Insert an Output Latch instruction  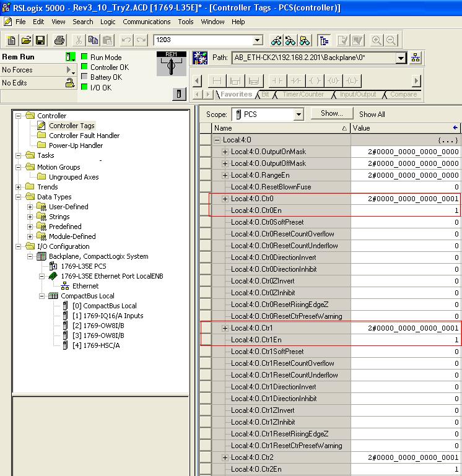352,80
